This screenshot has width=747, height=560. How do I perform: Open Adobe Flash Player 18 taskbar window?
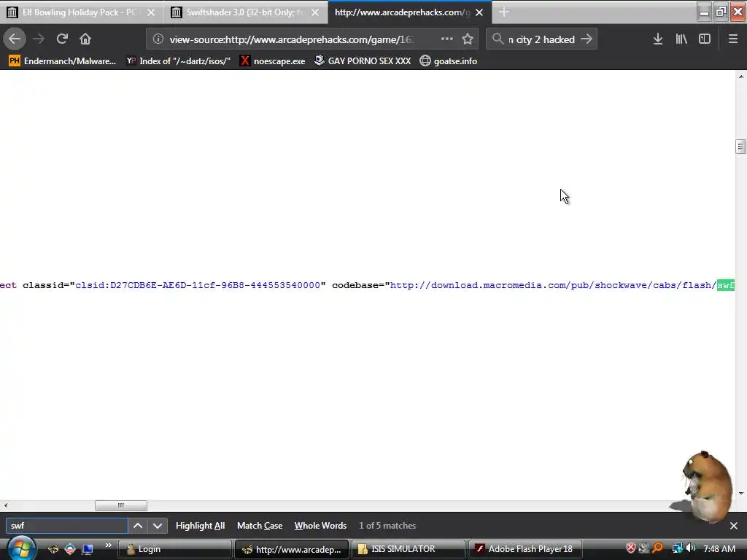525,549
